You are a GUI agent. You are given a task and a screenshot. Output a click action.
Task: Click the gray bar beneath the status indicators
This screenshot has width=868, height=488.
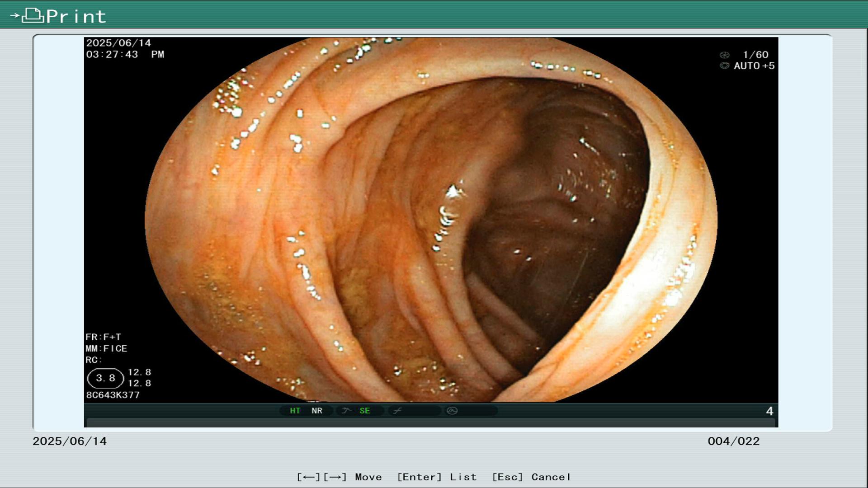coord(431,422)
